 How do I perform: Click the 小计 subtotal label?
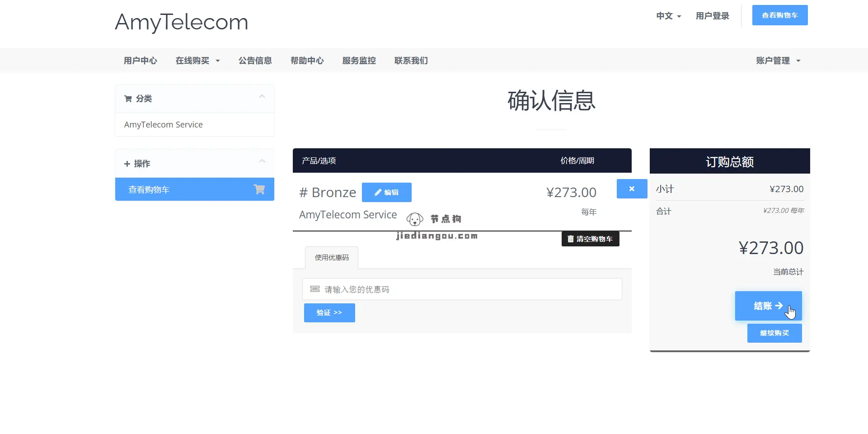click(x=665, y=189)
